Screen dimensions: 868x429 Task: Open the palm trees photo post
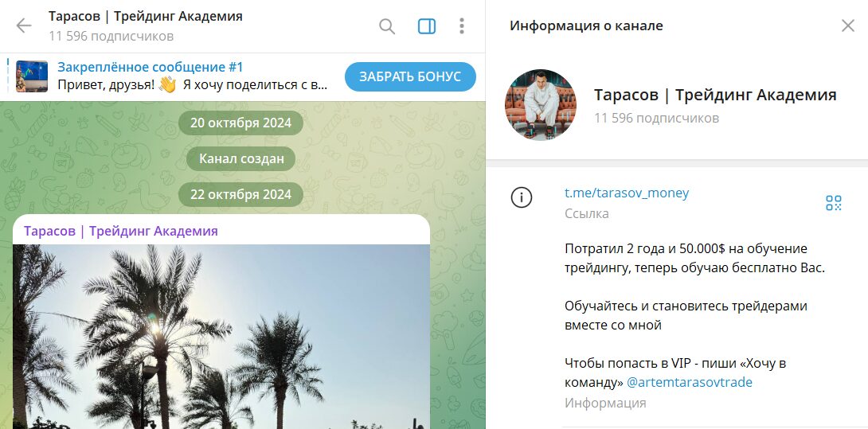coord(221,334)
